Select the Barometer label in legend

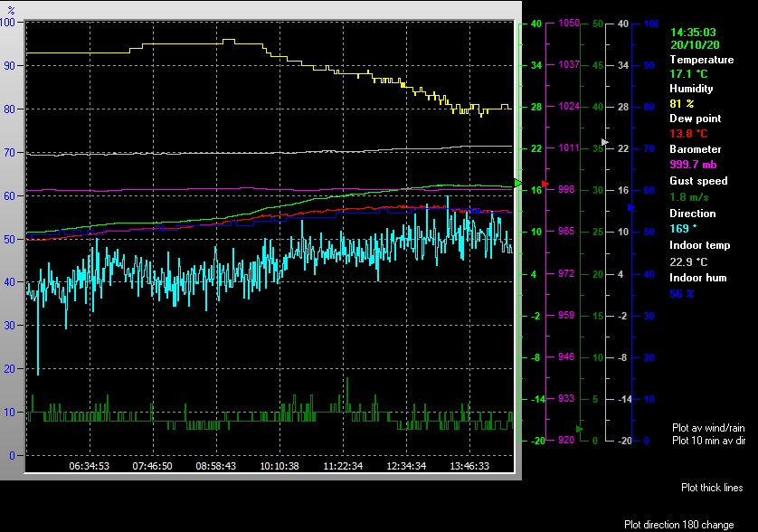point(696,149)
